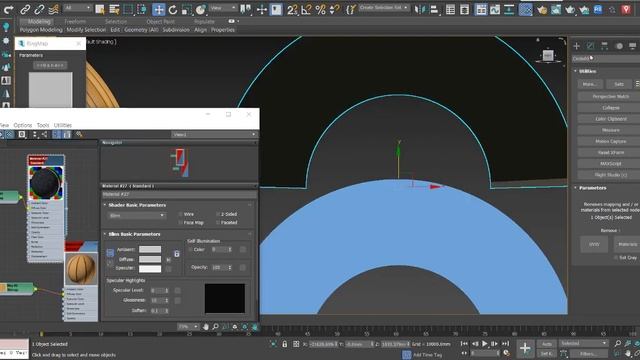Choose the Rectangular Selection Region icon

[128, 9]
